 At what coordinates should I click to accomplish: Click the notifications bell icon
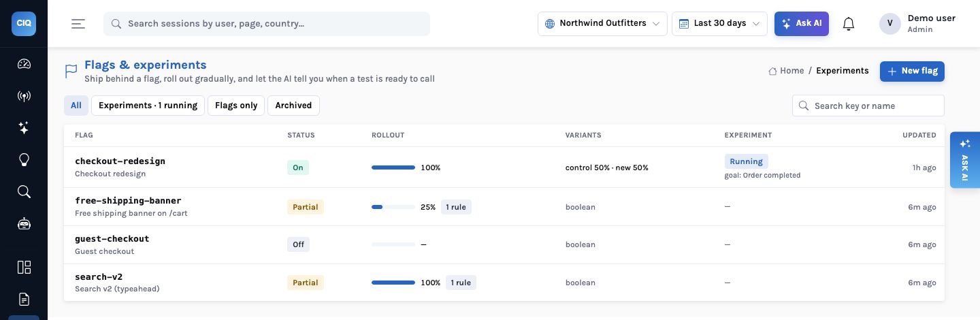(849, 24)
